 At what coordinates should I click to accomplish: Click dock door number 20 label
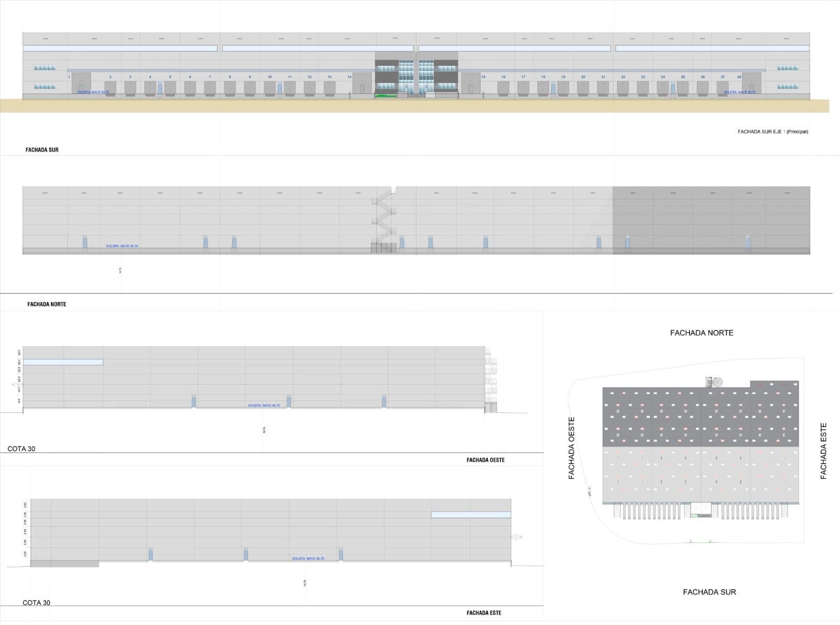(x=583, y=77)
